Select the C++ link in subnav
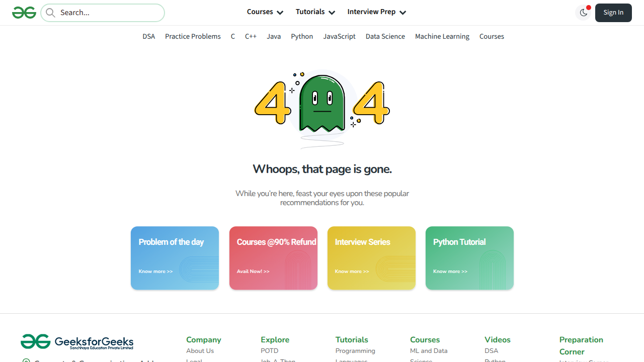 click(x=251, y=36)
